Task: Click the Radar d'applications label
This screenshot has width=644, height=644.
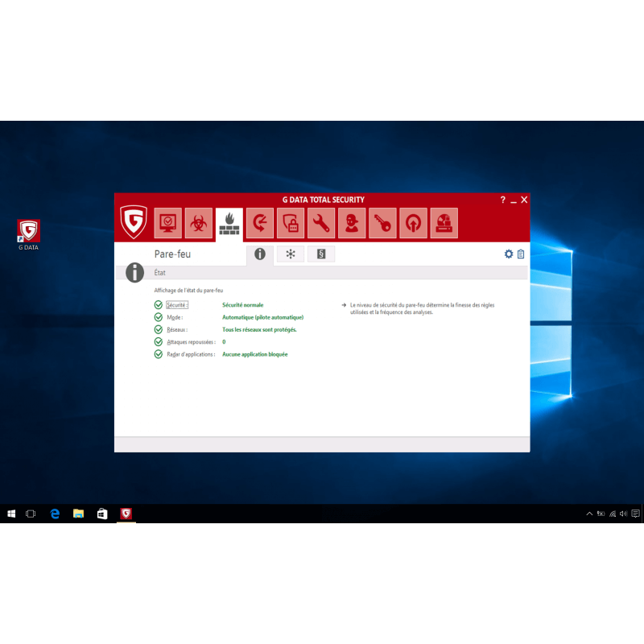Action: click(191, 354)
